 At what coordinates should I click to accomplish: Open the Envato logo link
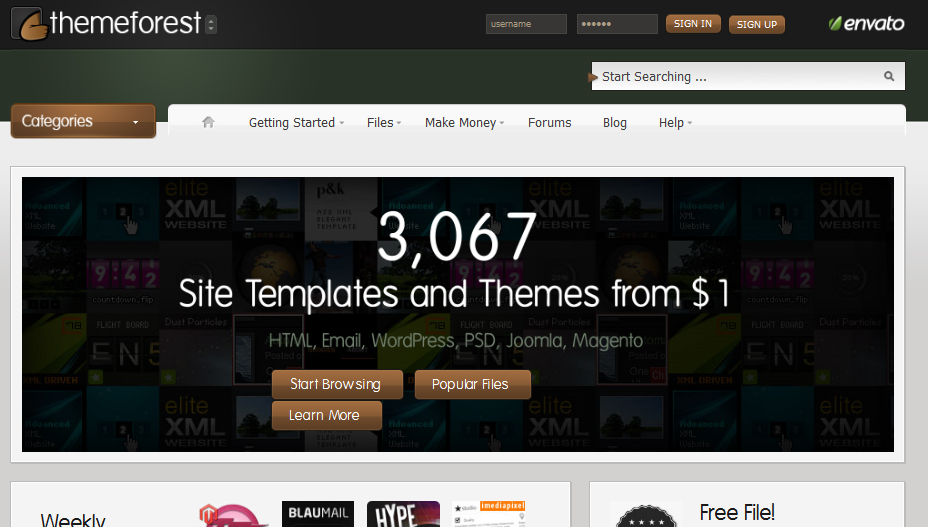[866, 24]
